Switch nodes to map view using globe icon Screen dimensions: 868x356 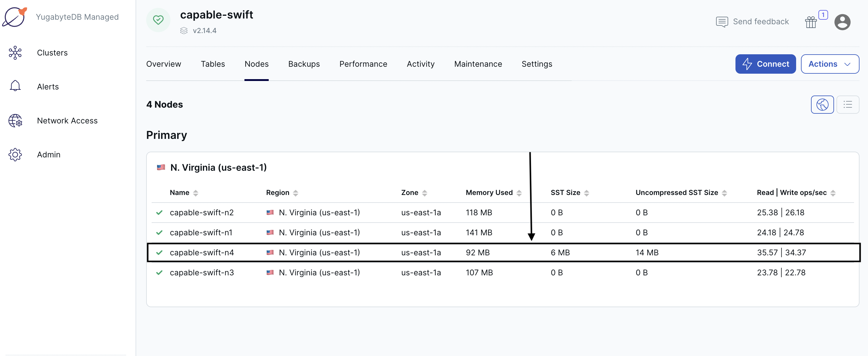[823, 104]
